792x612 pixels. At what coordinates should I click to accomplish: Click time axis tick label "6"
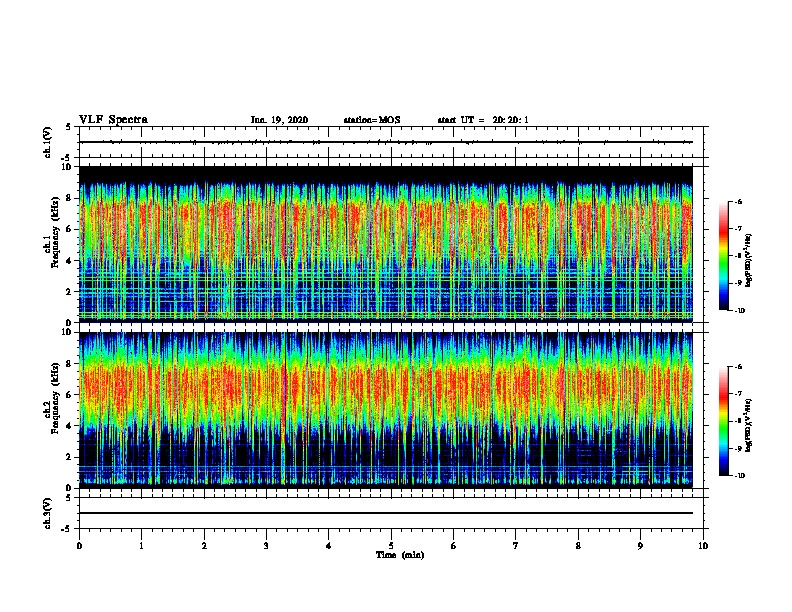[x=454, y=546]
